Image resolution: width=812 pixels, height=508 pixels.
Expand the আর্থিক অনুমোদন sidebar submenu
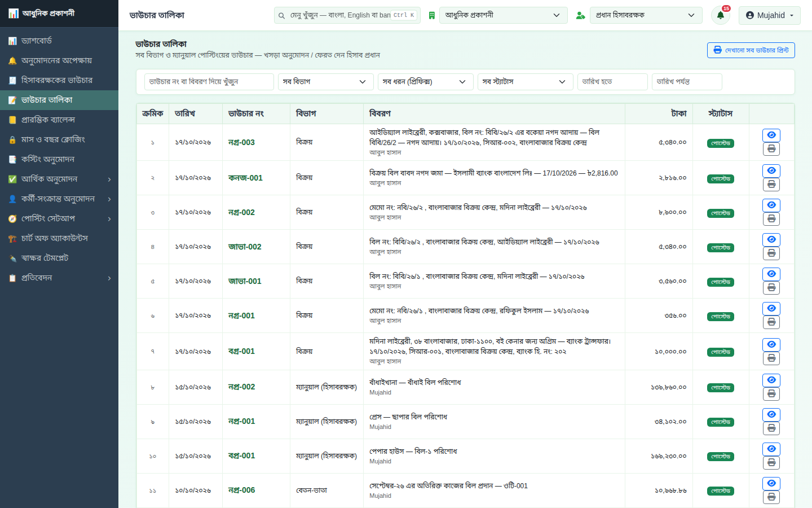click(x=59, y=179)
